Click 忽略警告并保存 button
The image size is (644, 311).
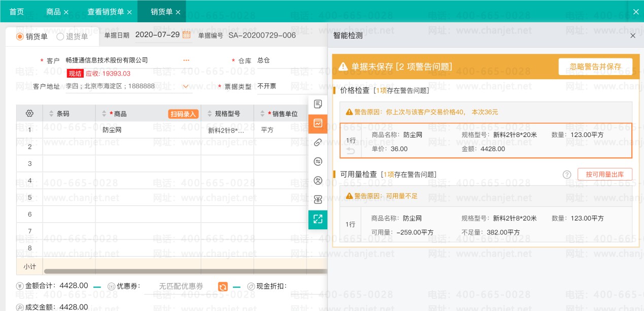click(x=595, y=66)
